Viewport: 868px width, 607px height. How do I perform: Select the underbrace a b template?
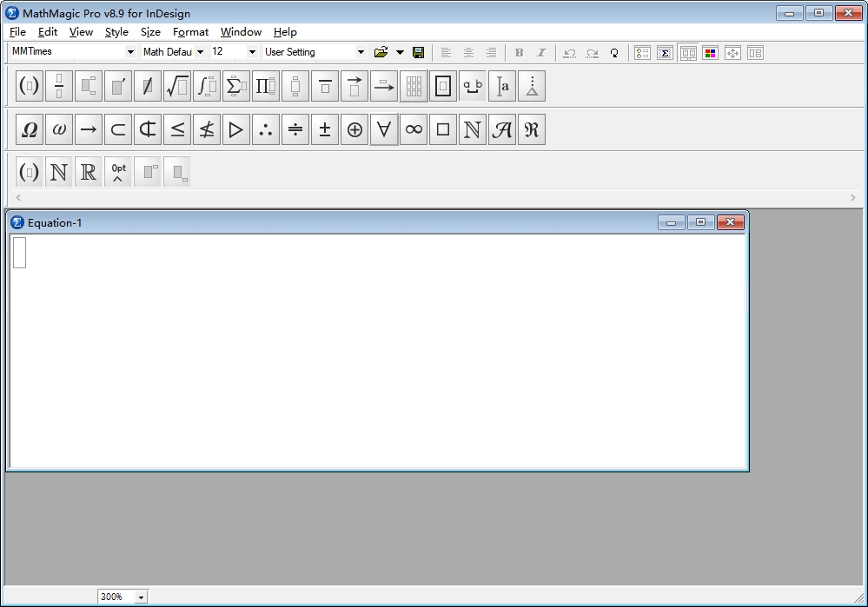click(473, 86)
